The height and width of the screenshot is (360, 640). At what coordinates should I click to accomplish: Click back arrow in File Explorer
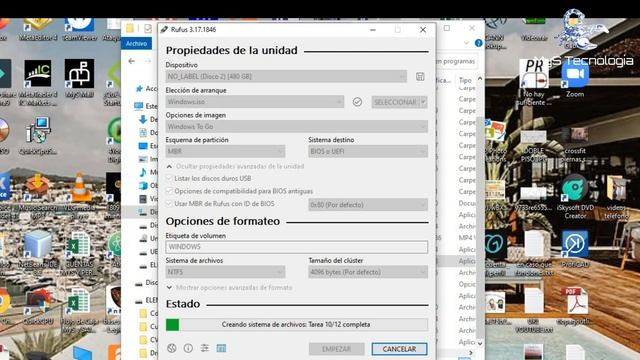pyautogui.click(x=131, y=61)
